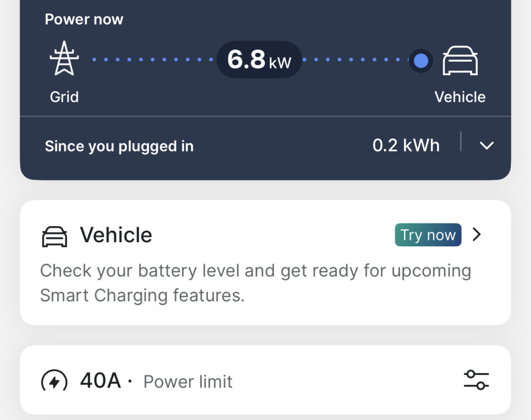The image size is (531, 420).
Task: Click the Grid label text
Action: pos(64,97)
